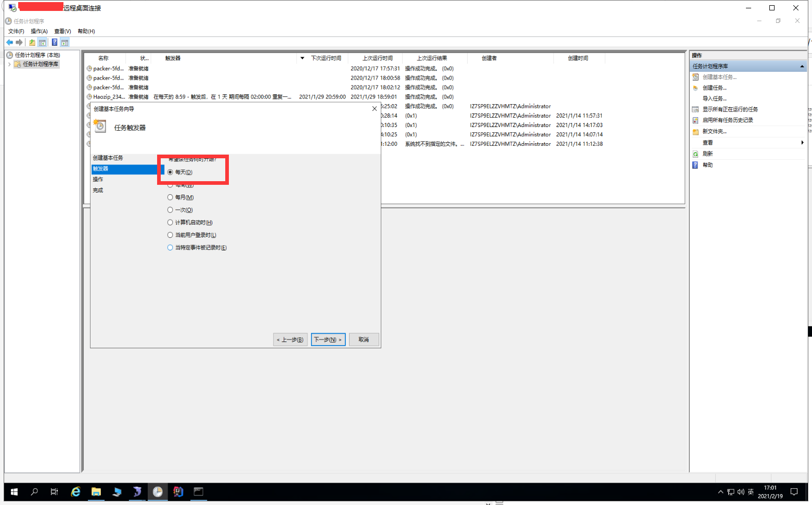Select the 一次(O) radio option
The height and width of the screenshot is (505, 812).
pos(180,210)
